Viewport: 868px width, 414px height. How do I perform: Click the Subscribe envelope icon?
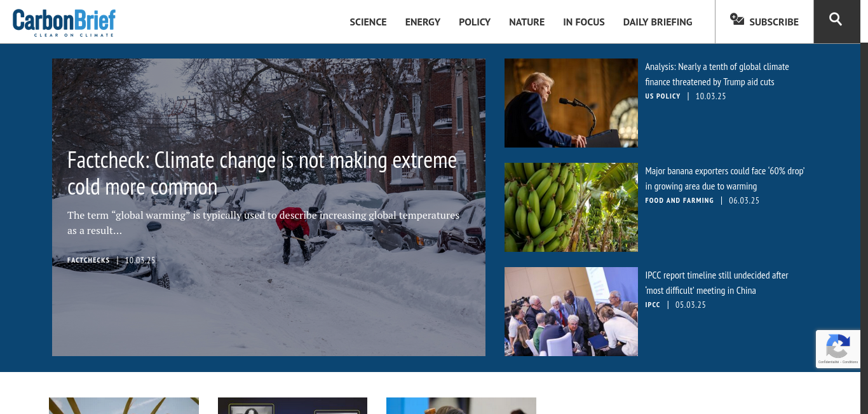click(737, 20)
